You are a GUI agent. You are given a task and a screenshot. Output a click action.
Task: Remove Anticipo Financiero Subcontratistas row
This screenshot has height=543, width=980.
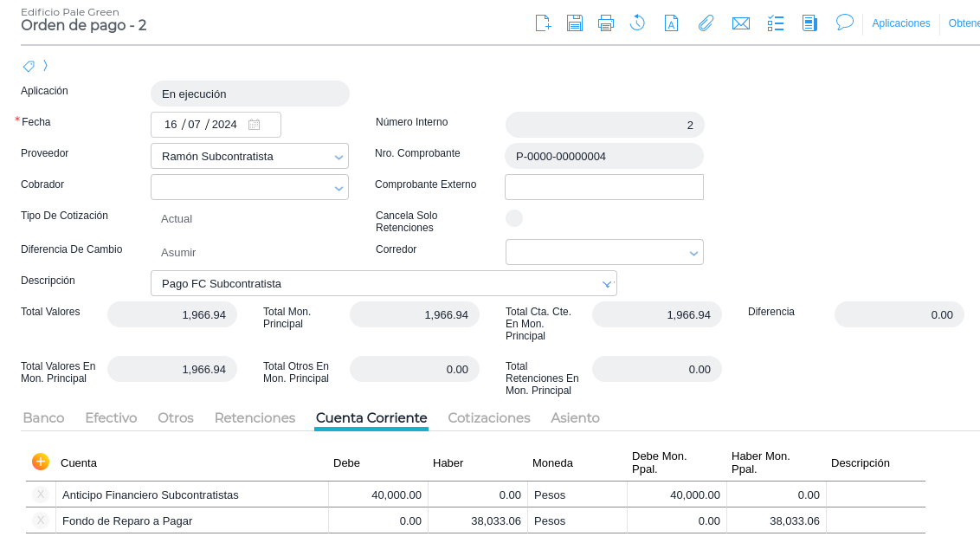41,495
